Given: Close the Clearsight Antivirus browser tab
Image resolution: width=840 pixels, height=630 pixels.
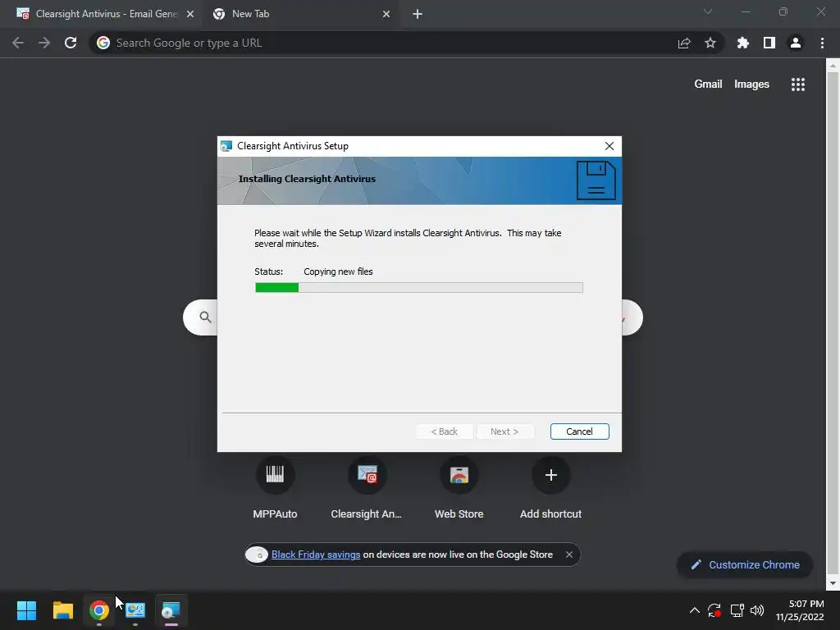Looking at the screenshot, I should pyautogui.click(x=190, y=14).
